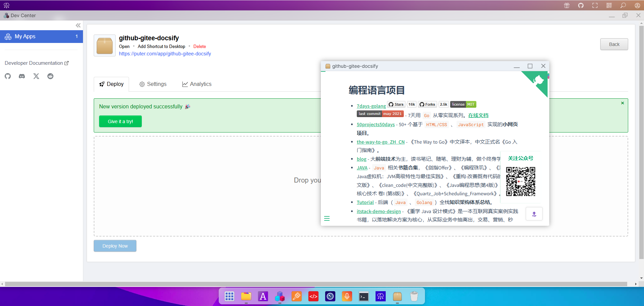Dismiss the deployment success banner
This screenshot has width=644, height=306.
(622, 103)
